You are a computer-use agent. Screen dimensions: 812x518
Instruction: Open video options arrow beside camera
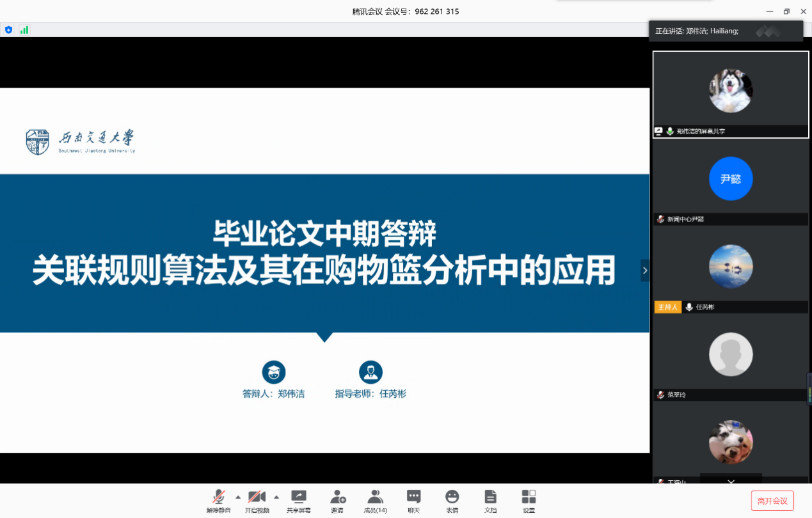[276, 497]
